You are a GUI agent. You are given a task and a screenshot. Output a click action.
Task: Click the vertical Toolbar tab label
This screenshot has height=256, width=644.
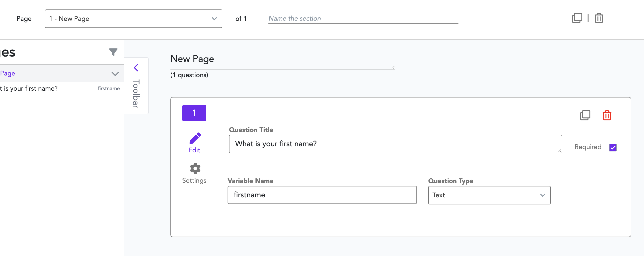(136, 94)
